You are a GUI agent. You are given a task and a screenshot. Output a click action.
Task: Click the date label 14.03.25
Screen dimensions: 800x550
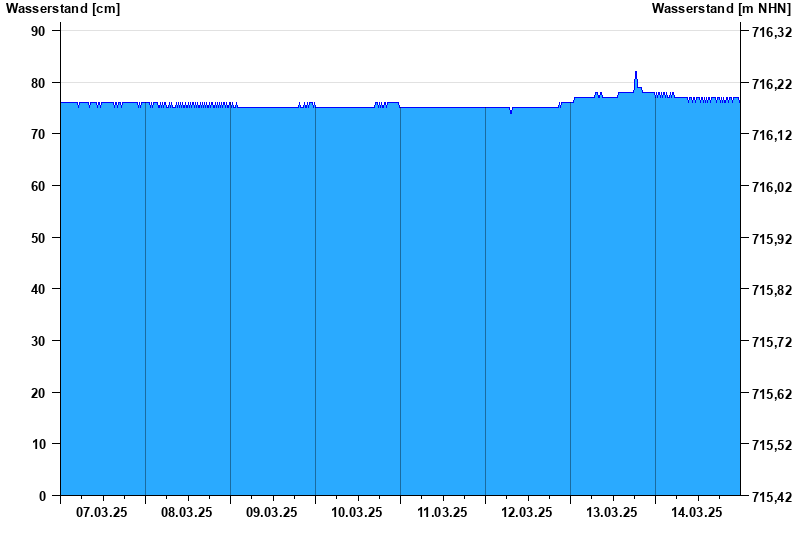(x=696, y=512)
